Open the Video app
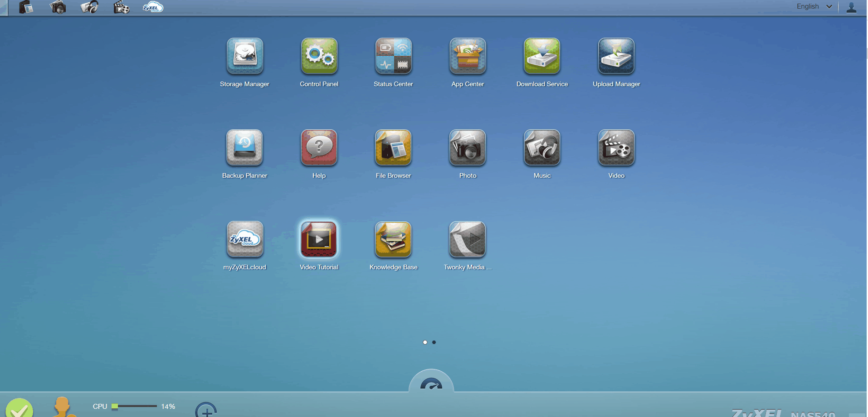Viewport: 868px width, 417px height. coord(616,148)
